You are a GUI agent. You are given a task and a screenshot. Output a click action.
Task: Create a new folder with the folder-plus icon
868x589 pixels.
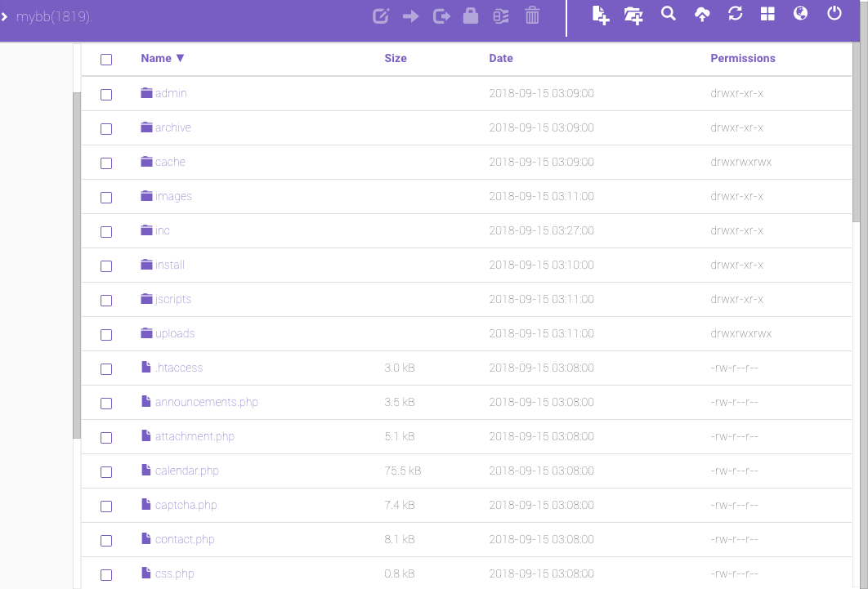pyautogui.click(x=633, y=16)
